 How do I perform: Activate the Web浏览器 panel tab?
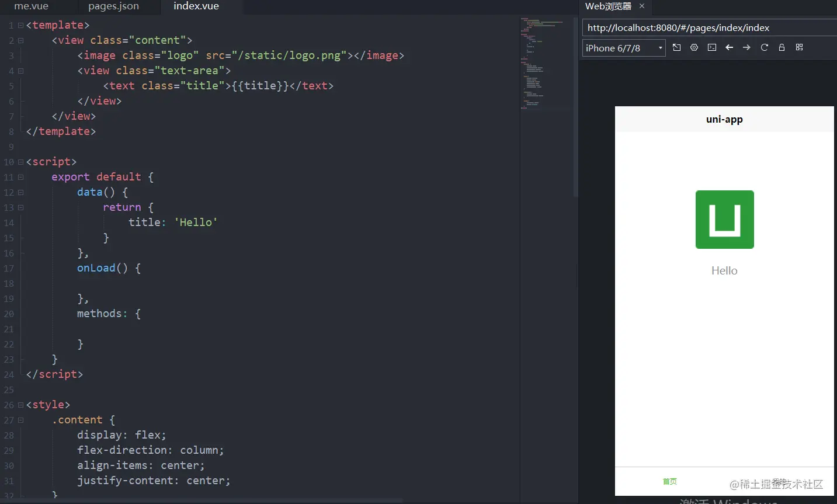tap(608, 6)
